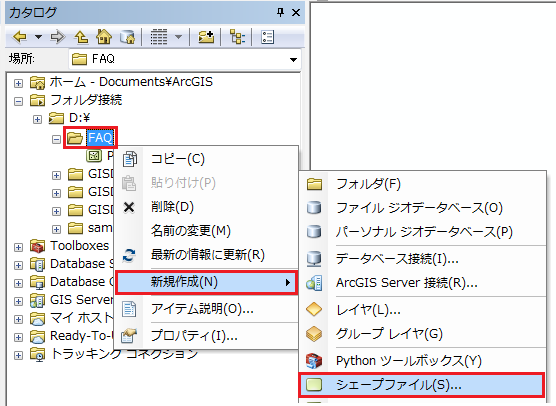Choose グループ レイヤ(G) from submenu

(423, 334)
